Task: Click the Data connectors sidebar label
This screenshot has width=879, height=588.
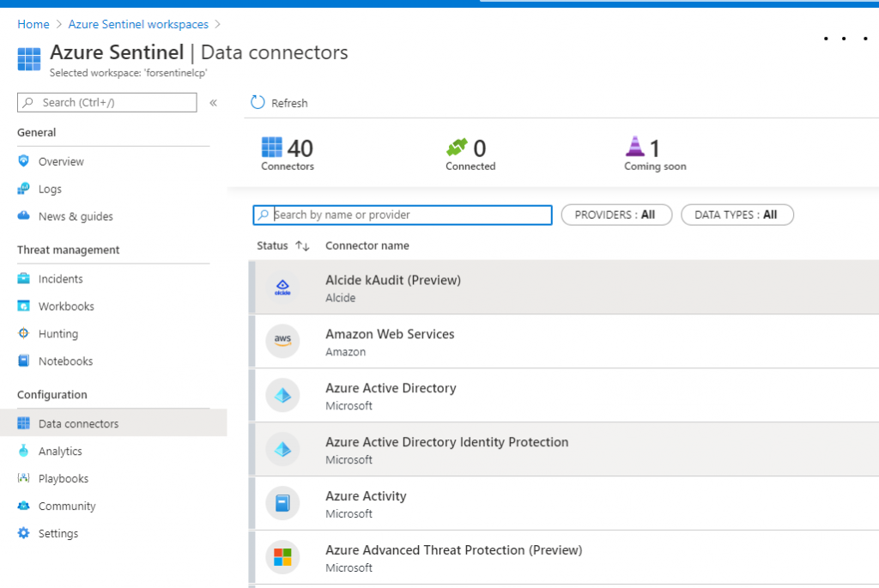Action: click(78, 424)
